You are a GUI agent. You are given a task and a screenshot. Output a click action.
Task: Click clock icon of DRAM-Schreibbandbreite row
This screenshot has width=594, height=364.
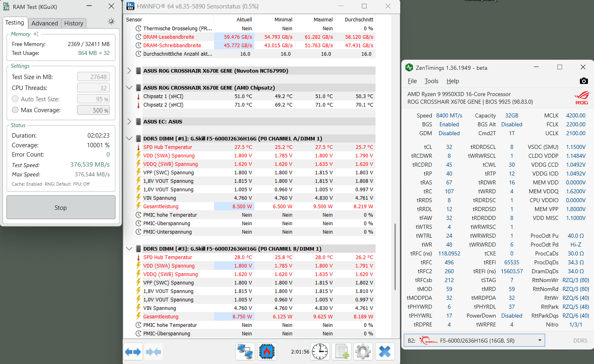point(139,45)
